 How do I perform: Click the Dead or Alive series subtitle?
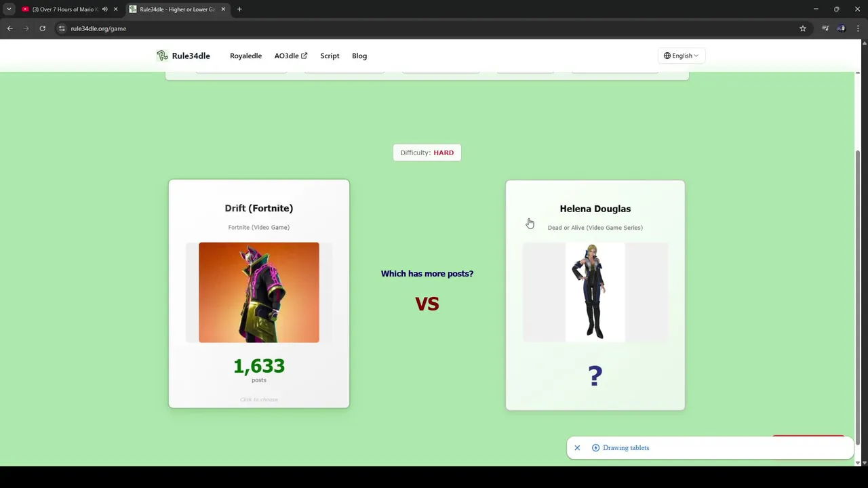[595, 228]
